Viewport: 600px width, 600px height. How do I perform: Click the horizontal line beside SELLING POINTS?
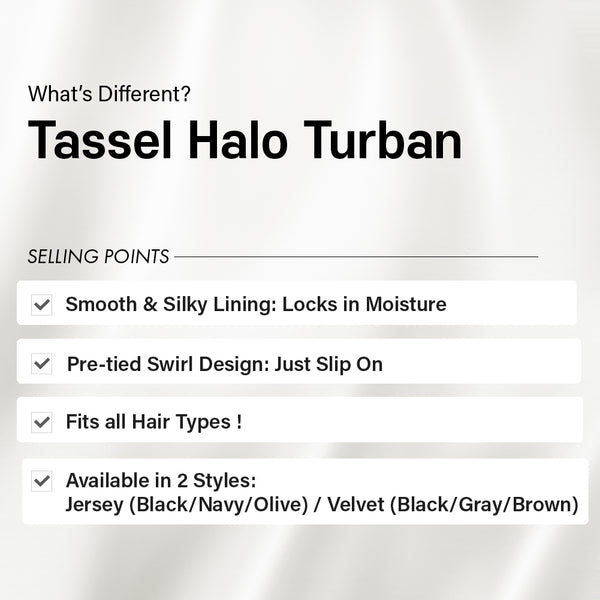(356, 257)
